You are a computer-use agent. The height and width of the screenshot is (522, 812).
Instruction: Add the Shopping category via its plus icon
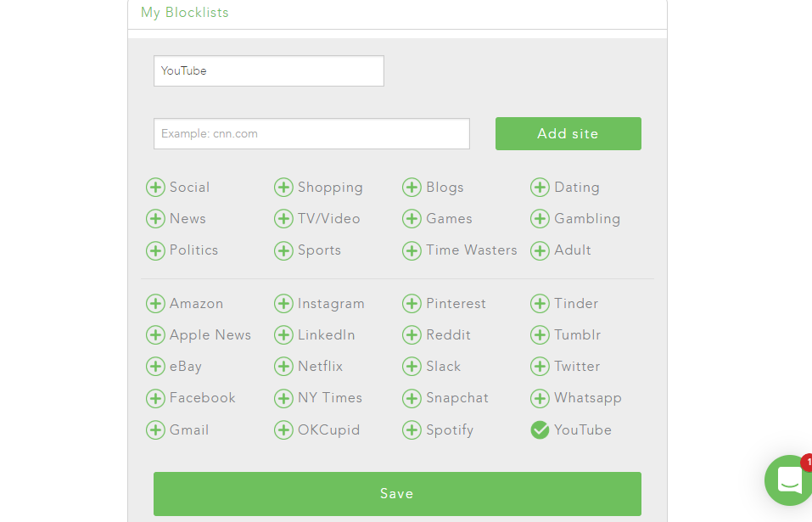283,188
